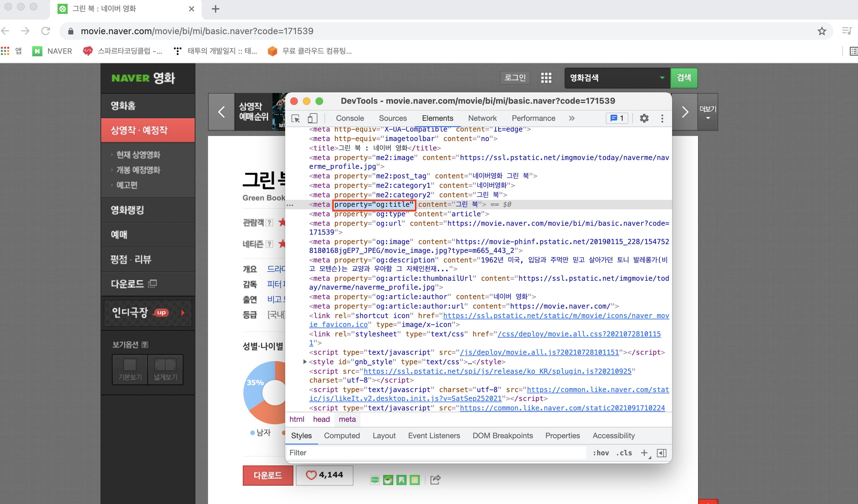Go back with browser back arrow
This screenshot has width=858, height=504.
[x=6, y=31]
